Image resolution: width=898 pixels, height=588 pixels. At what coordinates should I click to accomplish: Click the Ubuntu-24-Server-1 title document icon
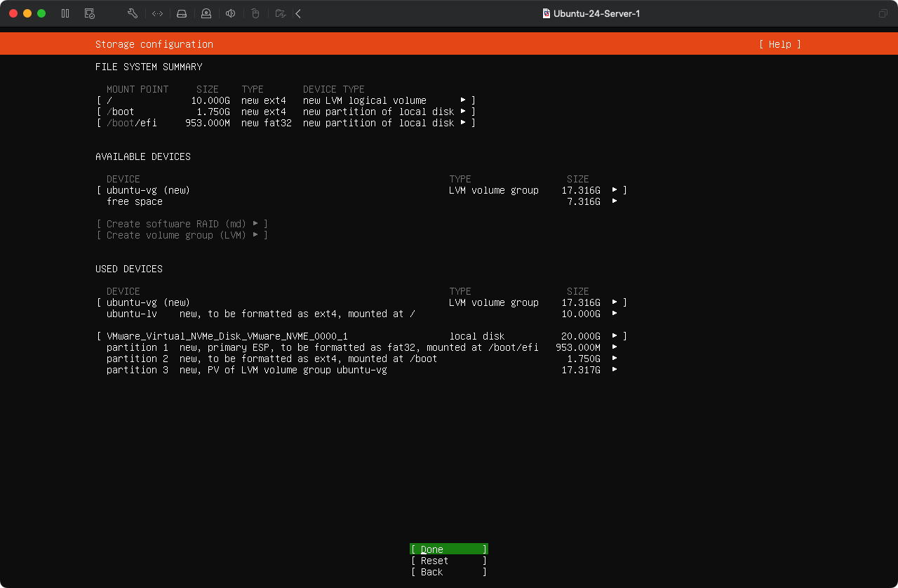coord(547,13)
